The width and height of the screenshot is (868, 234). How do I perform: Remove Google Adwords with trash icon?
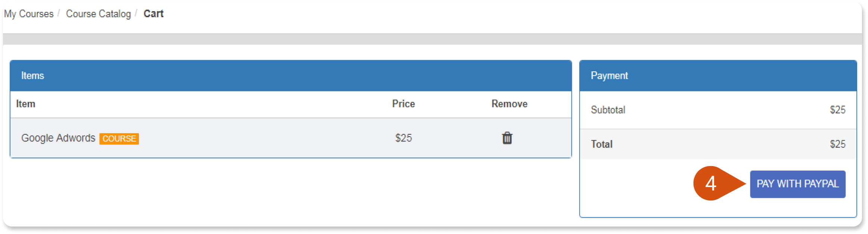pos(507,138)
